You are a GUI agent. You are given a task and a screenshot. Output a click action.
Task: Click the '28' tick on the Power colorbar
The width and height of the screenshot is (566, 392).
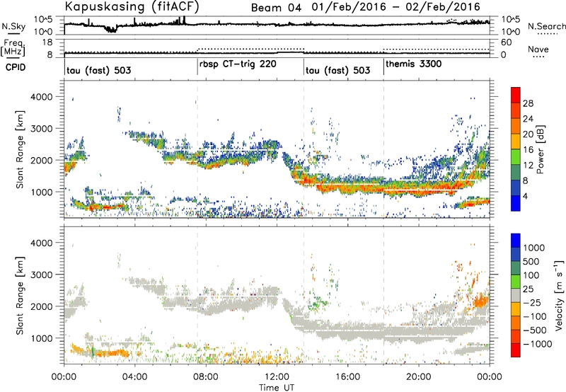[x=528, y=103]
